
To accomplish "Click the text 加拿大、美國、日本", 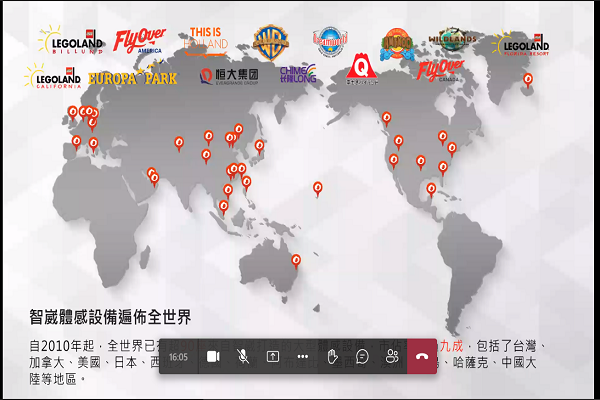I will 83,362.
